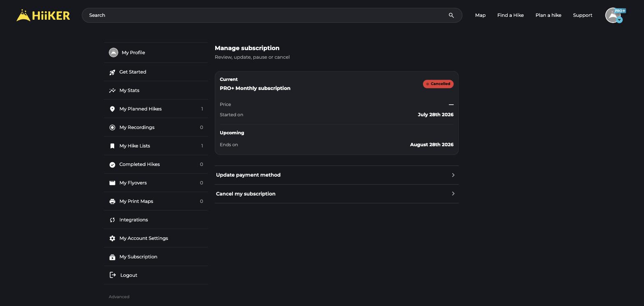Click 'PRO+ Monthly subscription' text
This screenshot has width=644, height=306.
pyautogui.click(x=255, y=88)
